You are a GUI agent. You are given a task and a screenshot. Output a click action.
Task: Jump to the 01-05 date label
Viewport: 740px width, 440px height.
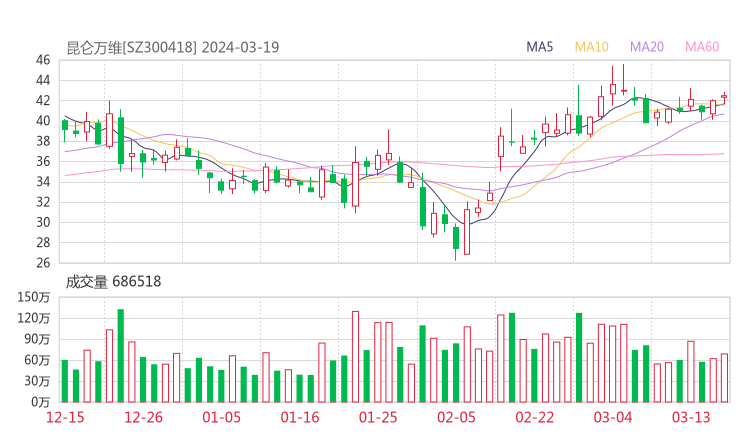tap(222, 417)
